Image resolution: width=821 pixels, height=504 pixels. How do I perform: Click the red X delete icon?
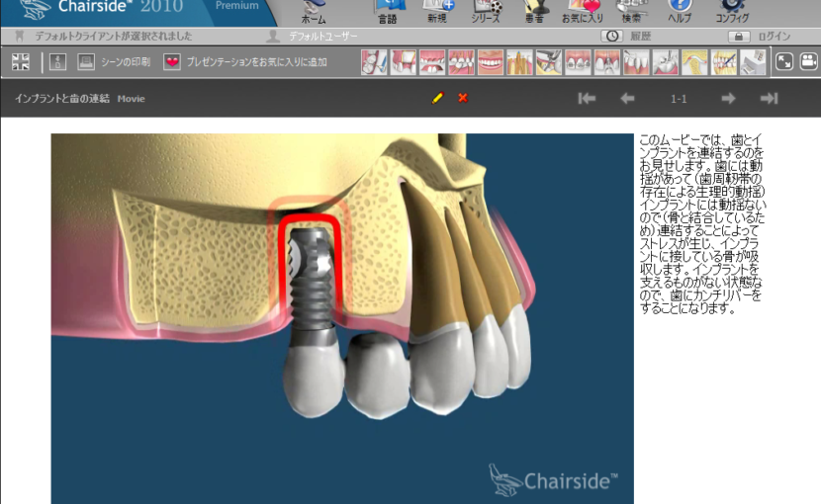[x=463, y=98]
